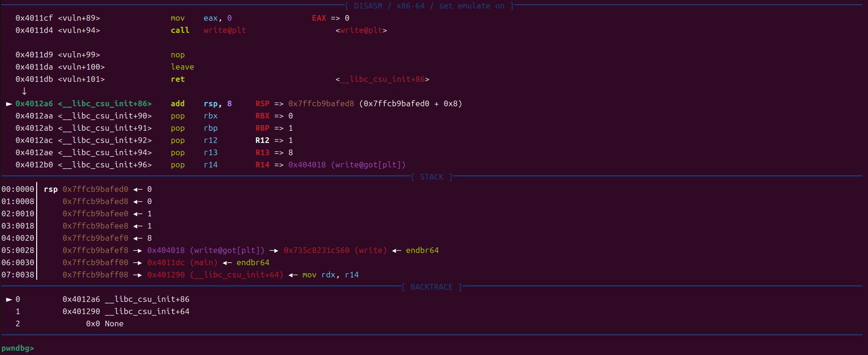
Task: Click the nop instruction at vuln+99
Action: (177, 55)
